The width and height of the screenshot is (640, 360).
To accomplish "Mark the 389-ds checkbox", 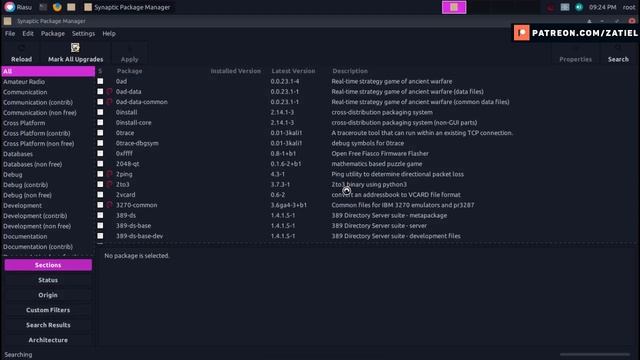I will click(100, 215).
